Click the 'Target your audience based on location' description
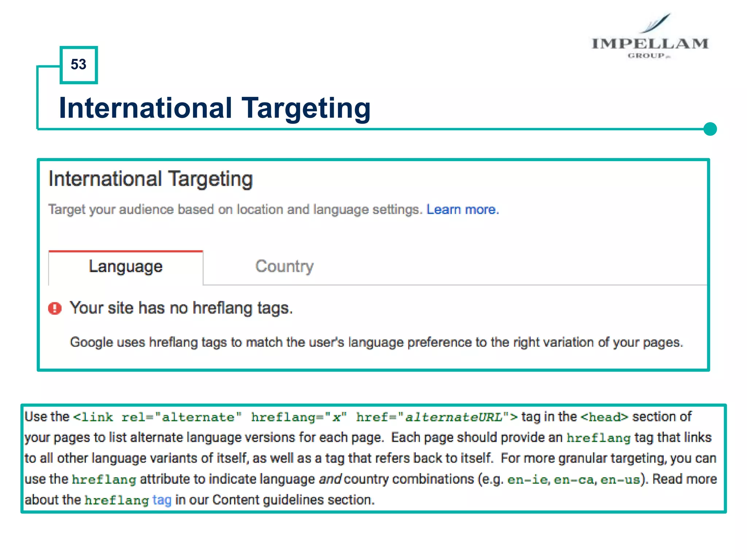This screenshot has width=747, height=560. pos(235,210)
